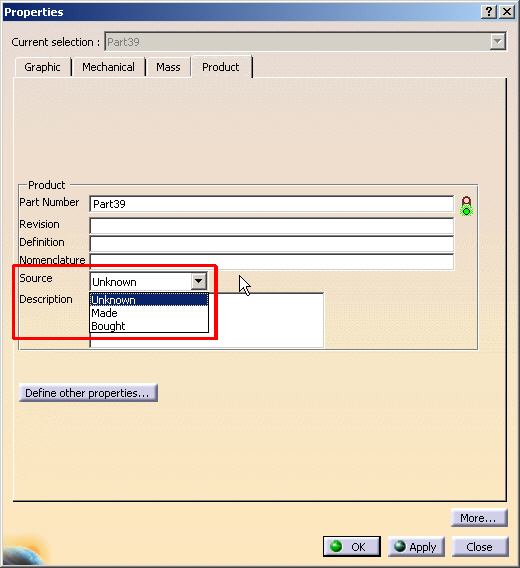The image size is (520, 568).
Task: Click the Apply button
Action: tap(416, 547)
